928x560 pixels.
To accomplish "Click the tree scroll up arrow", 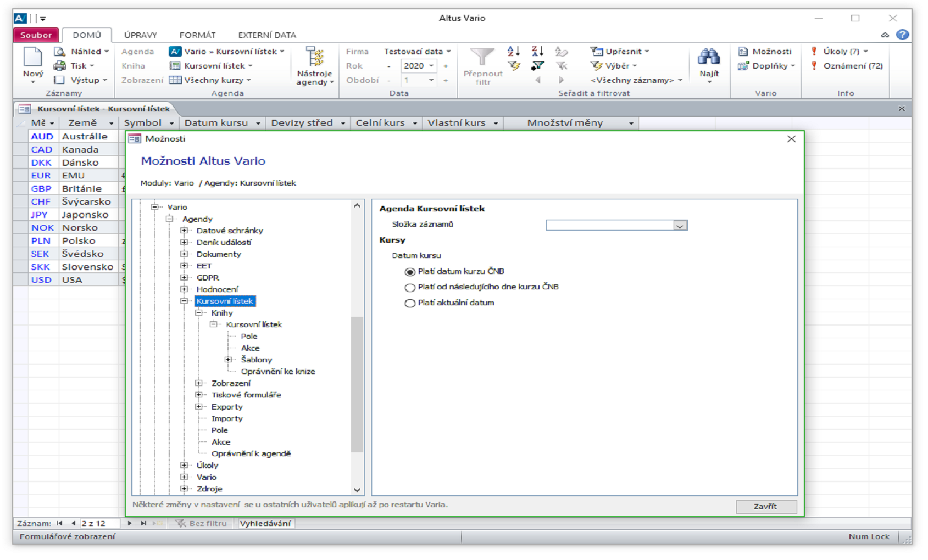I will 357,205.
